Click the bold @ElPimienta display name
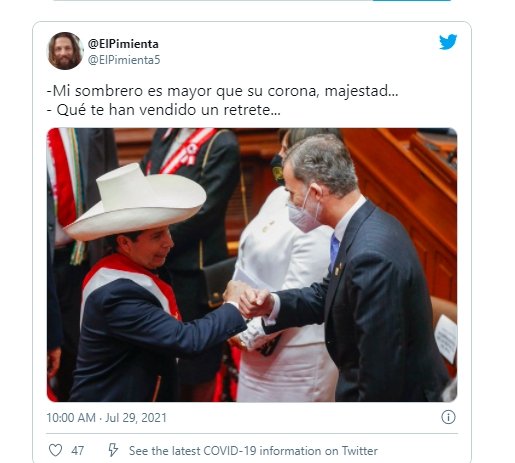This screenshot has width=515, height=463. (x=123, y=44)
